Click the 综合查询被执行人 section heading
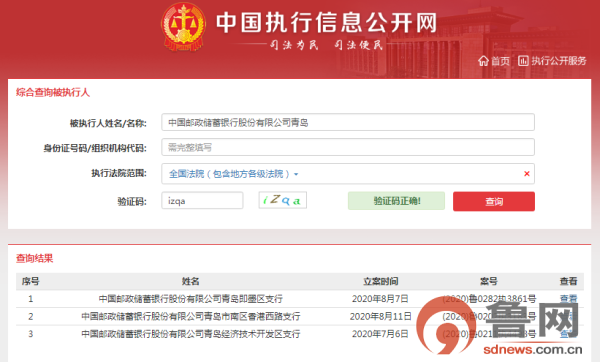 53,92
